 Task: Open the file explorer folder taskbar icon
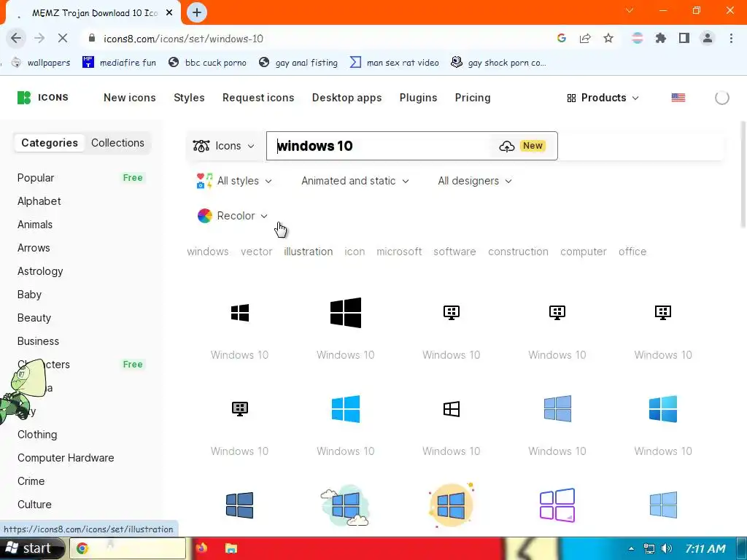pos(231,548)
